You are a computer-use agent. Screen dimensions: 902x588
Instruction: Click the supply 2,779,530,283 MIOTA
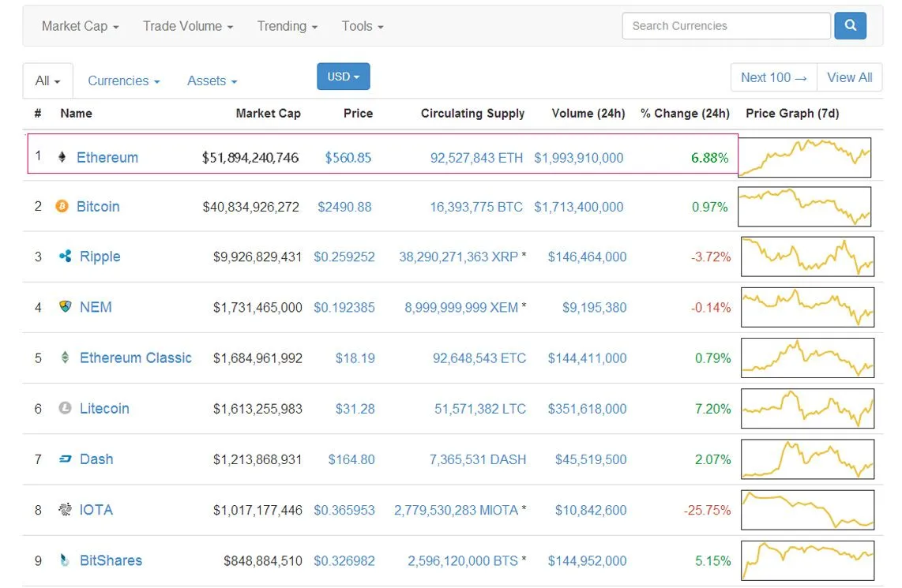[x=457, y=510]
